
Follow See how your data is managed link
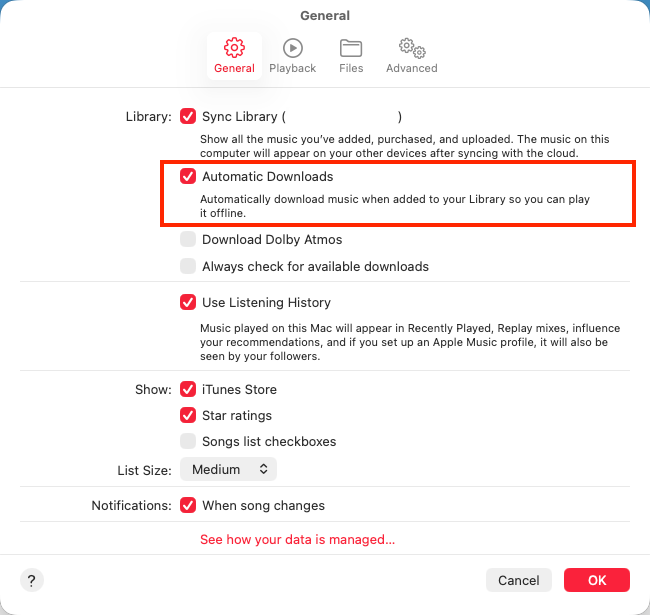pyautogui.click(x=297, y=540)
